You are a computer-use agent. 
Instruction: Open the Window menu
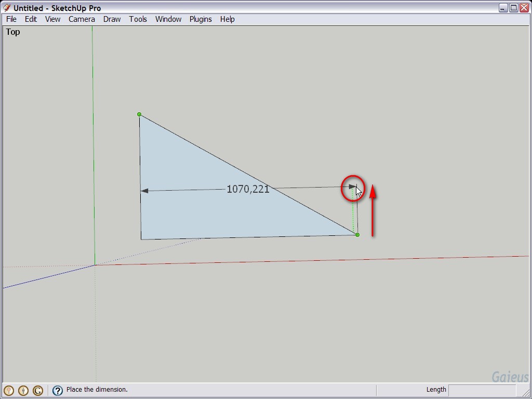tap(168, 19)
